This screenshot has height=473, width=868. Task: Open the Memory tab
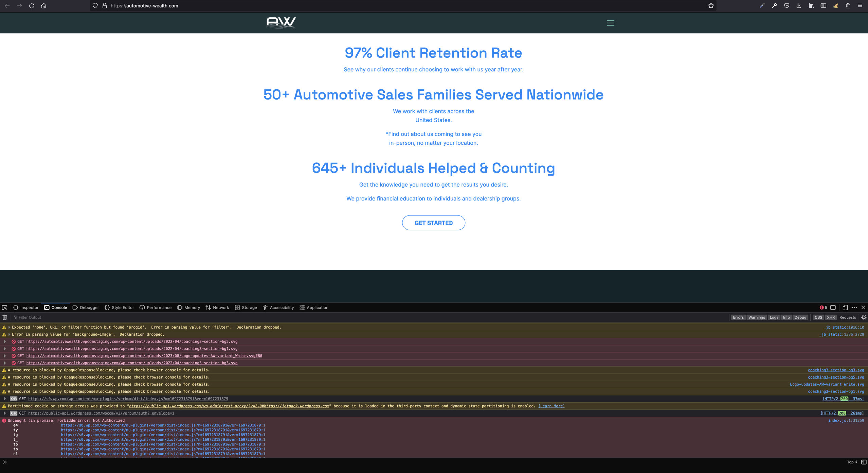[188, 308]
